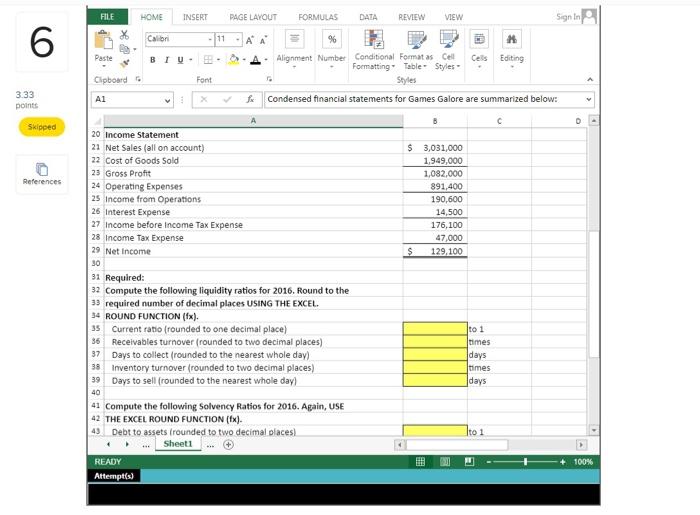Toggle Italic formatting
The height and width of the screenshot is (515, 700).
point(167,60)
